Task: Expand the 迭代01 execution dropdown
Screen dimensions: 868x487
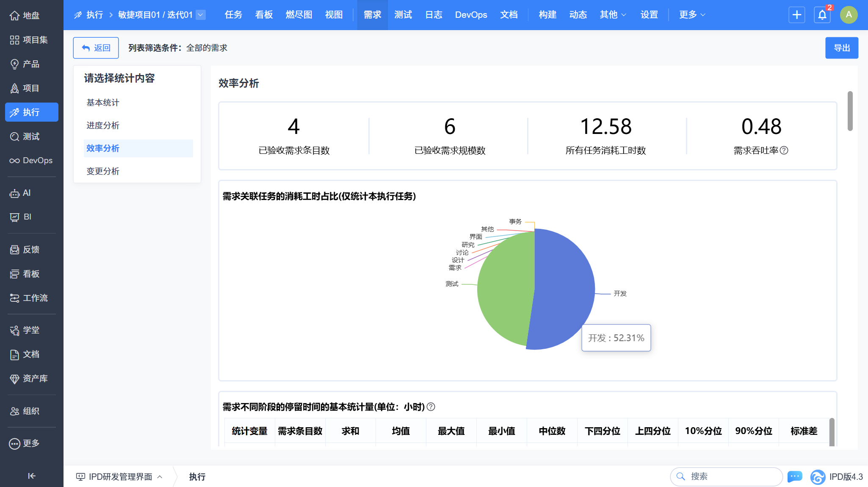Action: pyautogui.click(x=201, y=15)
